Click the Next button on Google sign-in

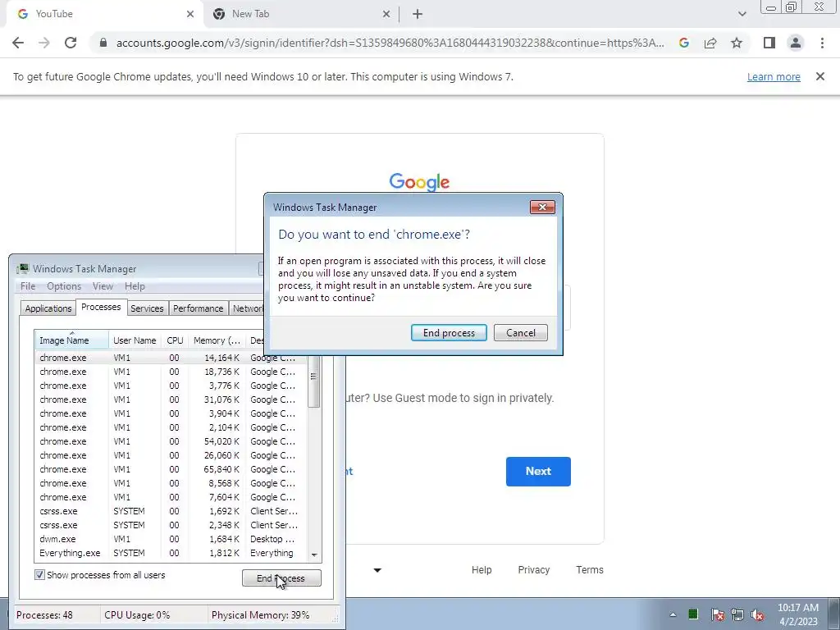[x=538, y=472]
